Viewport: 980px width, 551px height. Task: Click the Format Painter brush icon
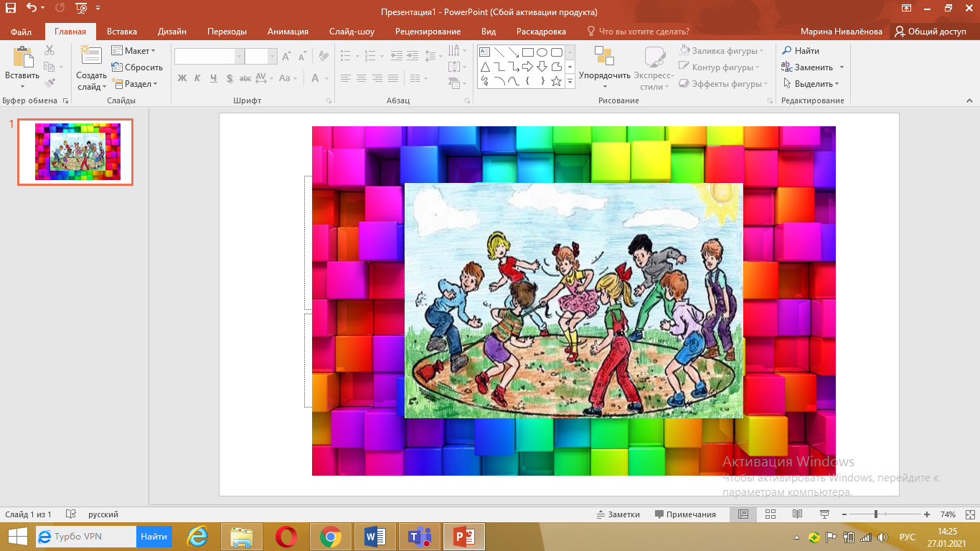(x=50, y=83)
